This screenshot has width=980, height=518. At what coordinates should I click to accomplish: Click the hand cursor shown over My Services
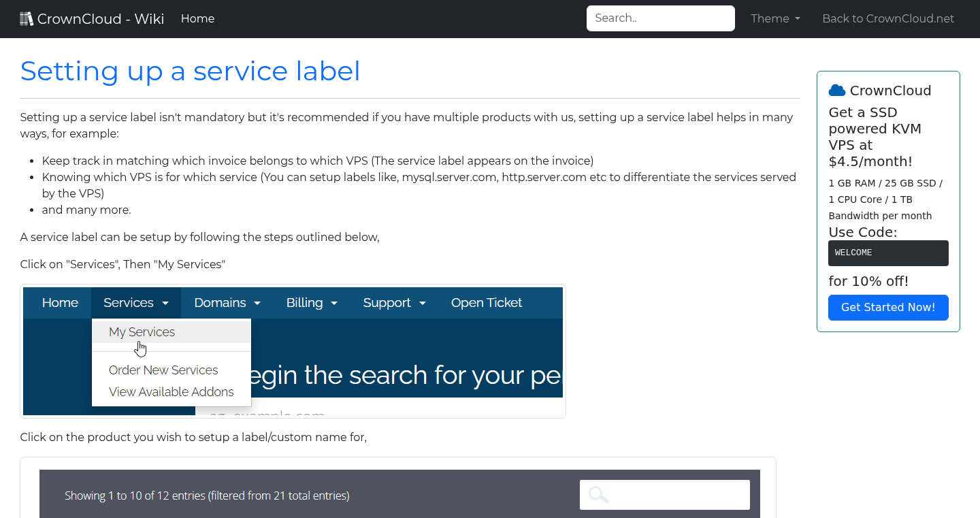[141, 348]
